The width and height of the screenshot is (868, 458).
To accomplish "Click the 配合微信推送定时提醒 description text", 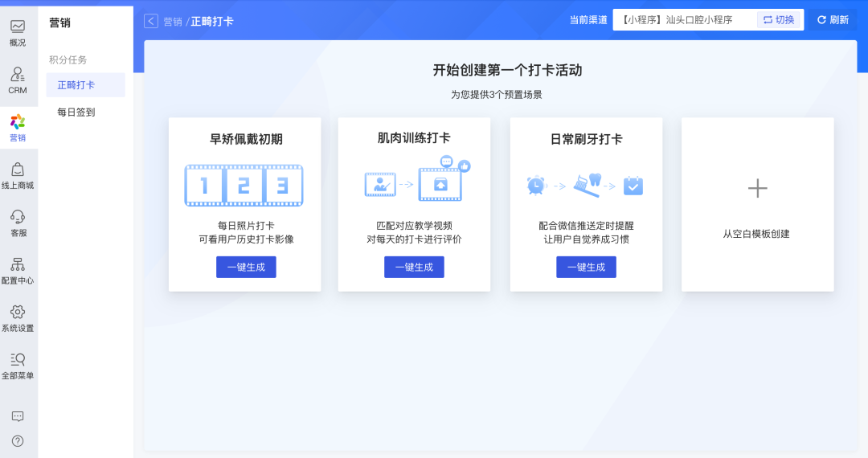I will [x=586, y=226].
